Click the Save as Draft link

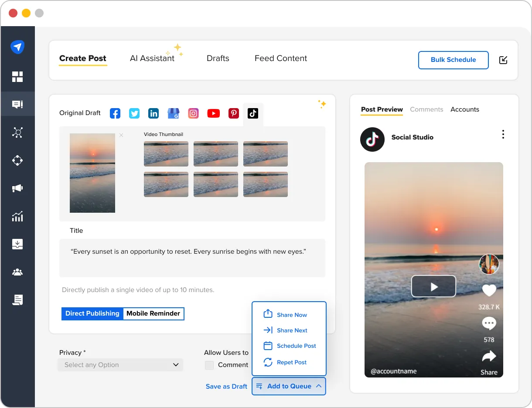226,386
